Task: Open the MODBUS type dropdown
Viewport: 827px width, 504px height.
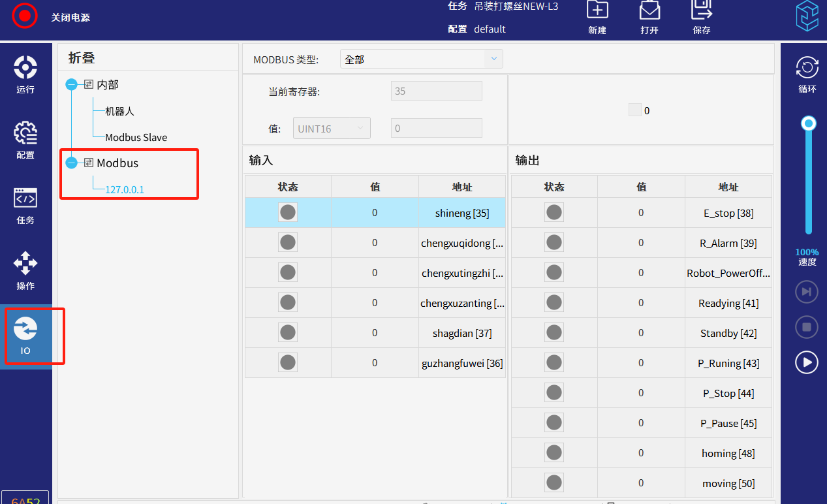Action: coord(421,59)
